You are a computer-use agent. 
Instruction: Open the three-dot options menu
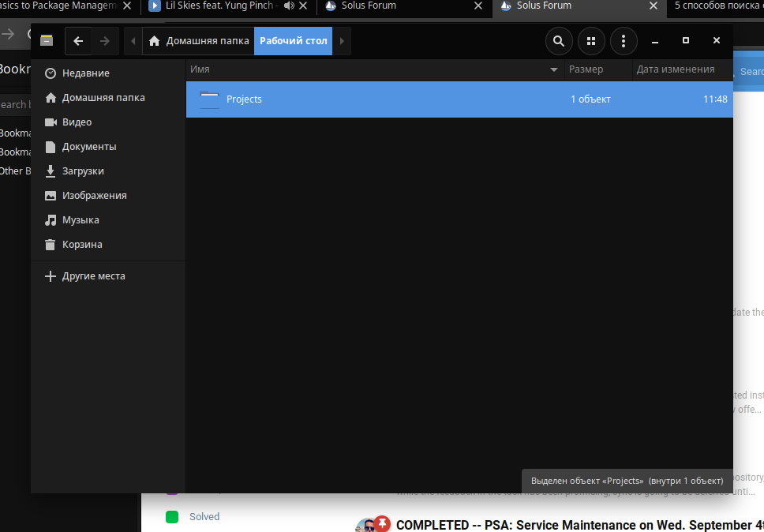(x=624, y=41)
